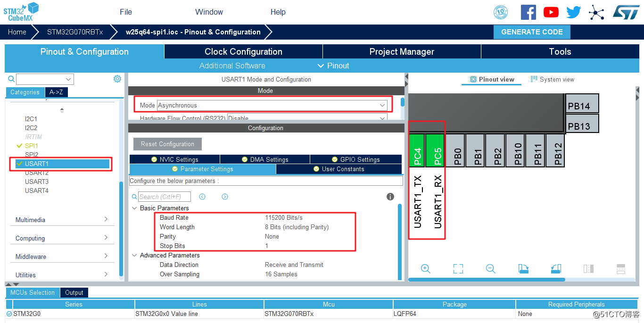Image resolution: width=644 pixels, height=323 pixels.
Task: Switch to the Tools tab
Action: [560, 52]
